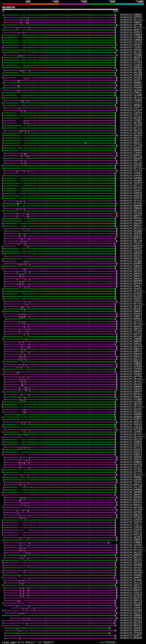This screenshot has height=644, width=146.
Task: Select hit UniRef100_Q41493
Action: click(131, 347)
